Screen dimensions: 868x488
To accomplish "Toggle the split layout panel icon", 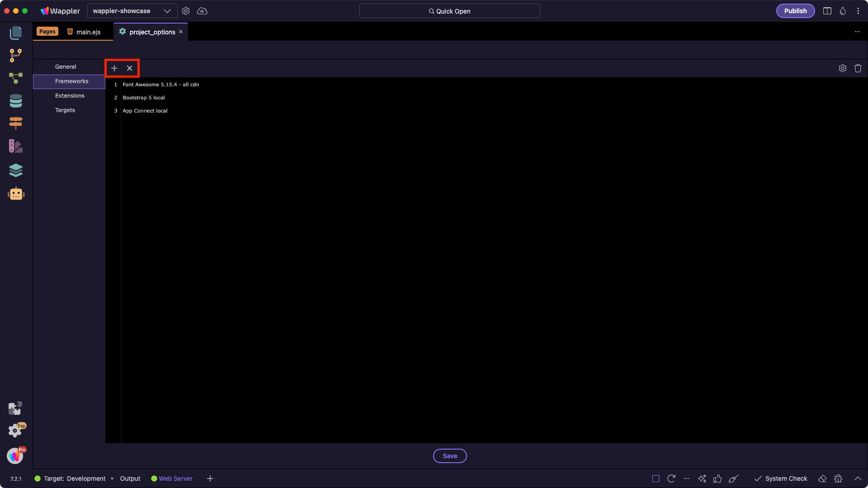I will coord(827,11).
